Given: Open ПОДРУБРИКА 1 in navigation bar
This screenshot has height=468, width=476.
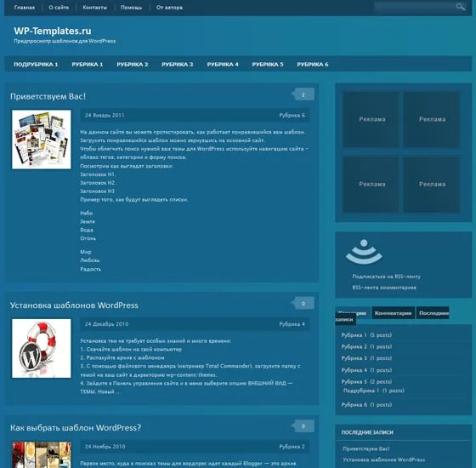Looking at the screenshot, I should coord(36,65).
